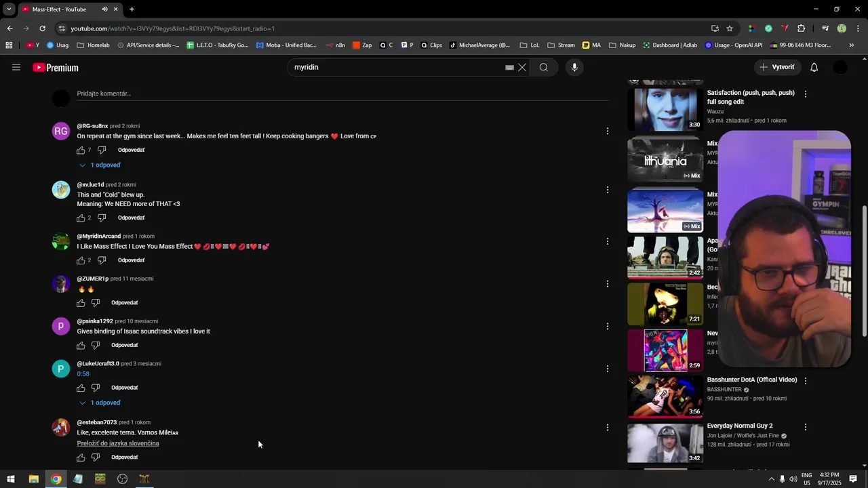The width and height of the screenshot is (868, 488).
Task: Bookmark this page with star icon
Action: (x=730, y=28)
